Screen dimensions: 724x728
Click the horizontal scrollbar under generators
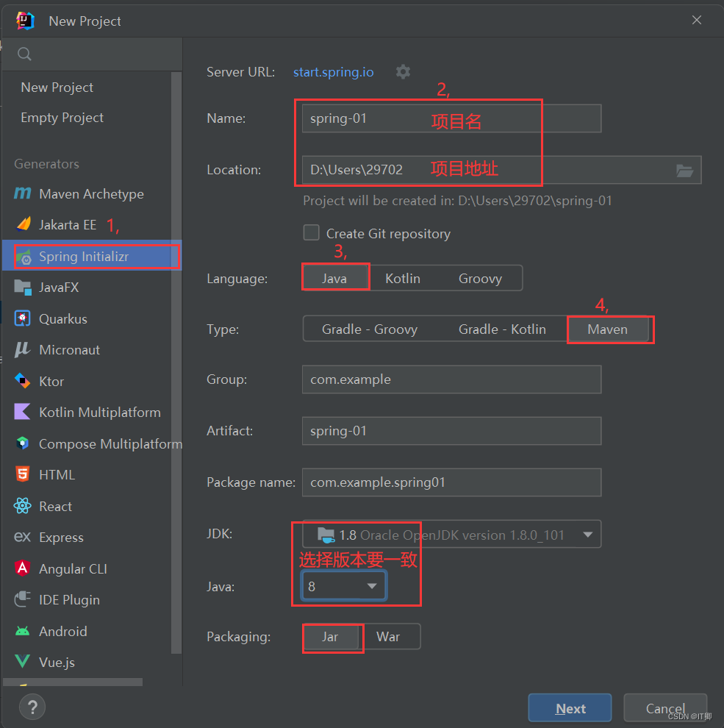coord(73,682)
